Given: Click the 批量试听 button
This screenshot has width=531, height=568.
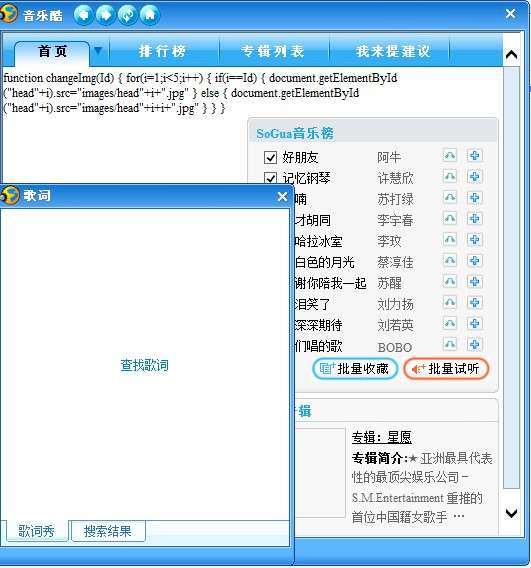Looking at the screenshot, I should coord(446,369).
